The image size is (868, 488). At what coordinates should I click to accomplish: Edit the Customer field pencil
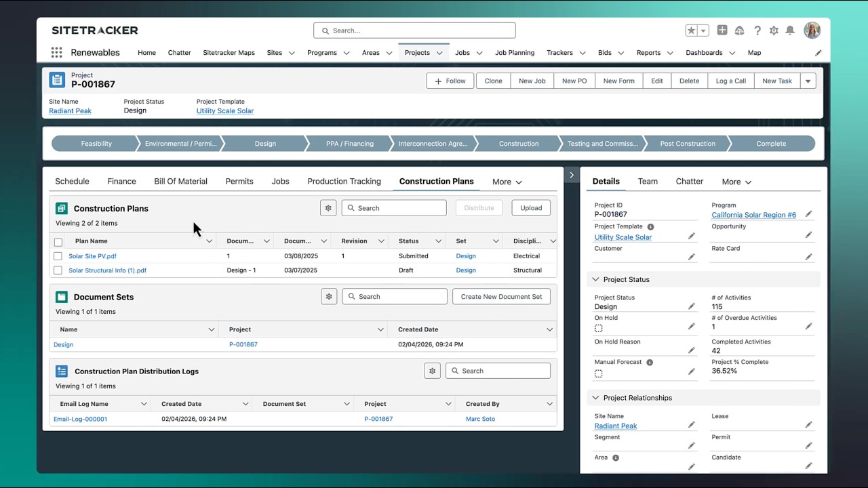691,257
